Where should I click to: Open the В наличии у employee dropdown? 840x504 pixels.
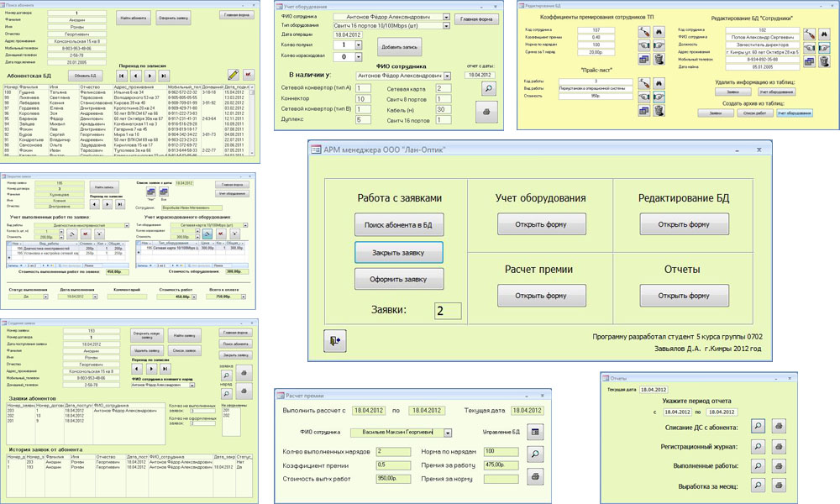[448, 76]
